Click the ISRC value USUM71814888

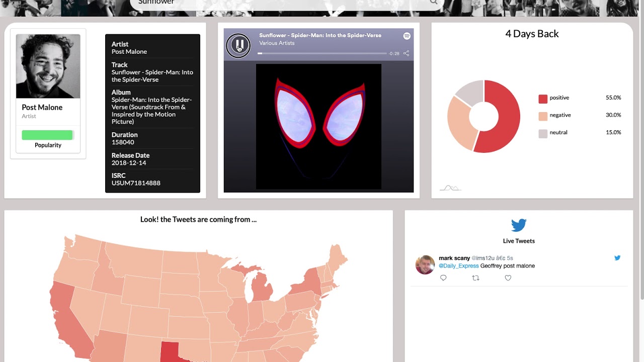click(x=136, y=183)
